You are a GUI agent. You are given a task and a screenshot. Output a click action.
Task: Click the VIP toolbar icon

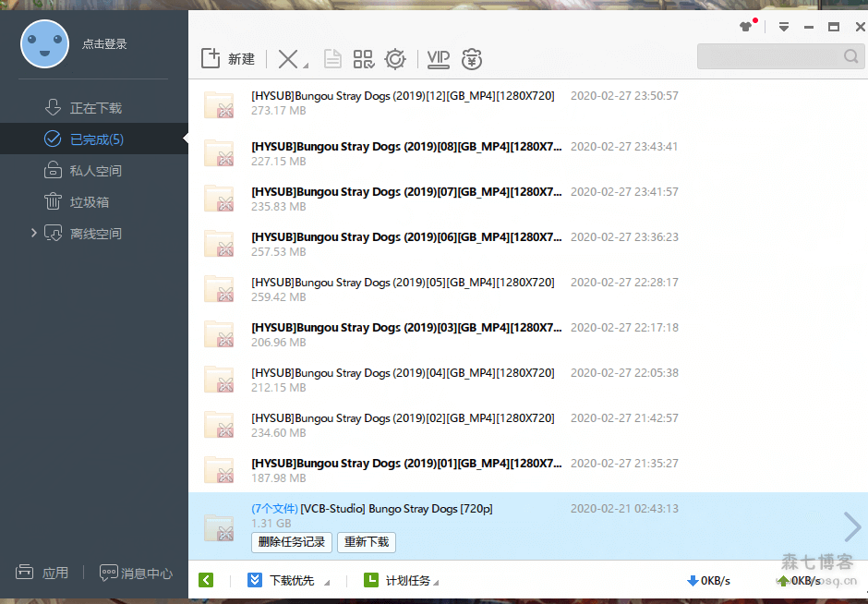tap(438, 59)
